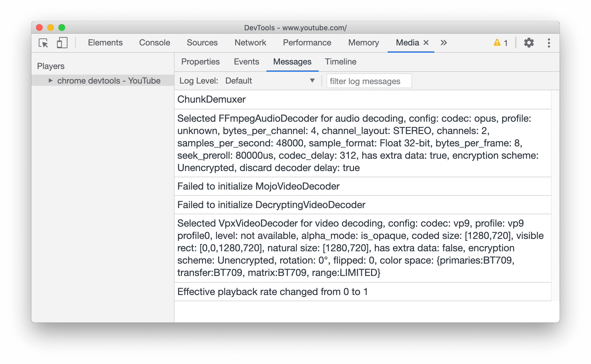Switch to the Console tab

click(154, 43)
